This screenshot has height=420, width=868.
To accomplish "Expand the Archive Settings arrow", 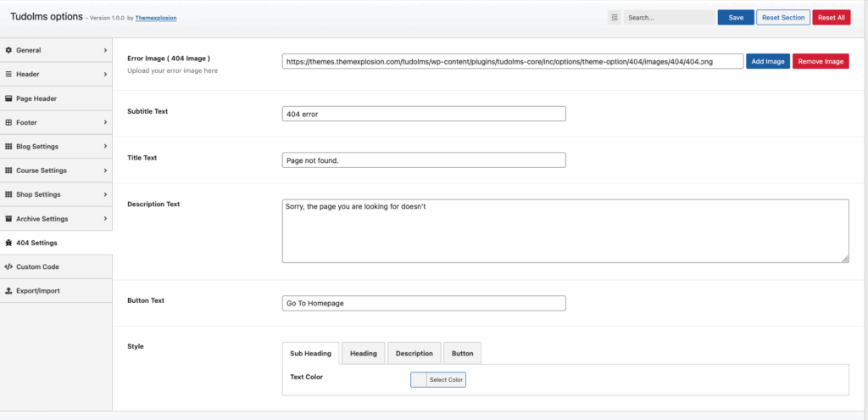I will click(105, 219).
